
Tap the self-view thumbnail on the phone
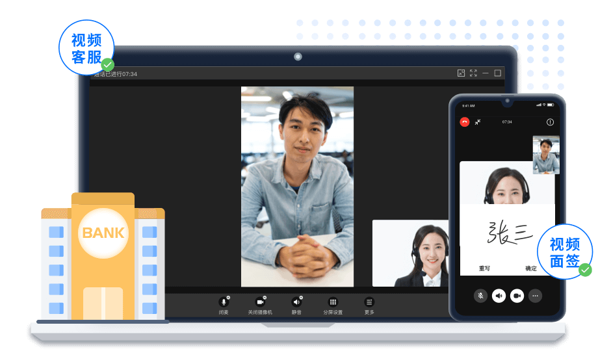[x=546, y=155]
